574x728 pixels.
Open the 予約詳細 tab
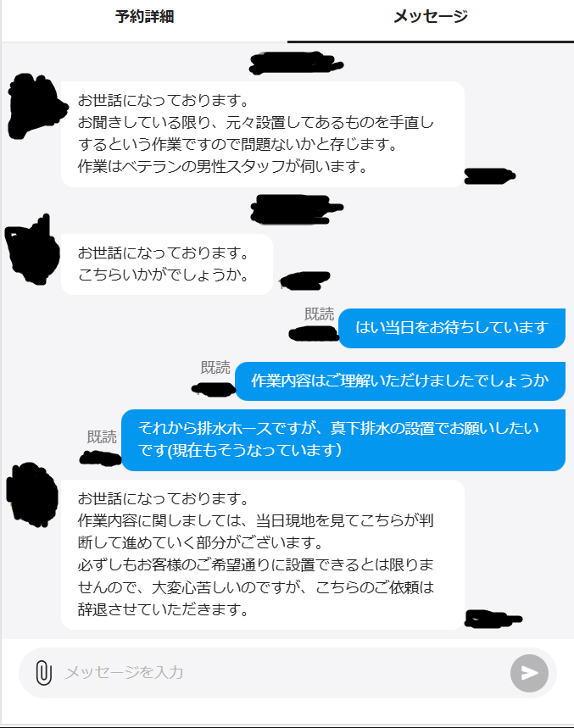[144, 17]
